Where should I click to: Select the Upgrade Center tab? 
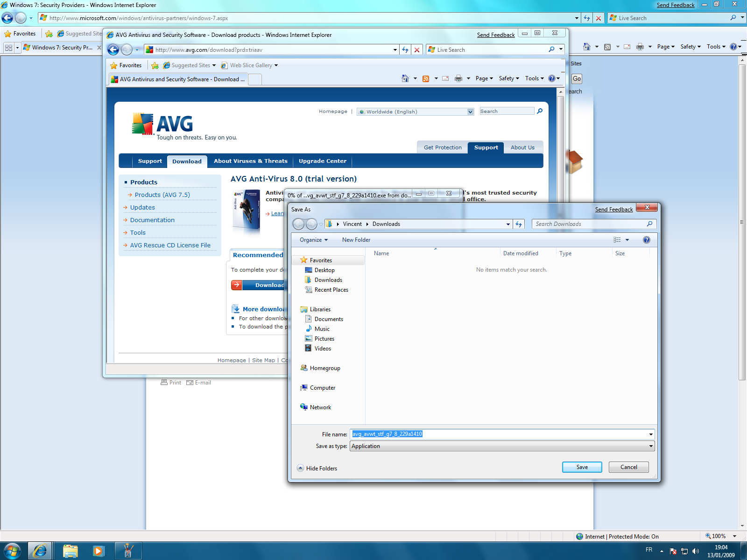pyautogui.click(x=322, y=161)
